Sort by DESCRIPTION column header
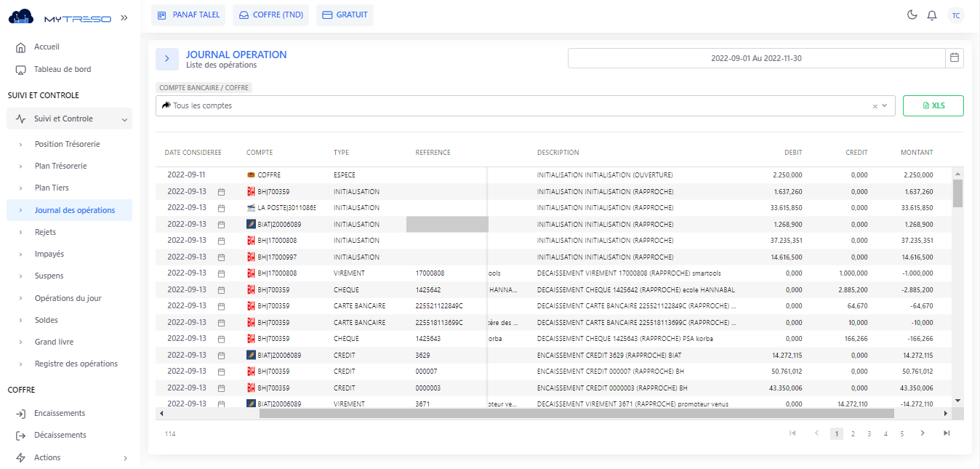 558,153
